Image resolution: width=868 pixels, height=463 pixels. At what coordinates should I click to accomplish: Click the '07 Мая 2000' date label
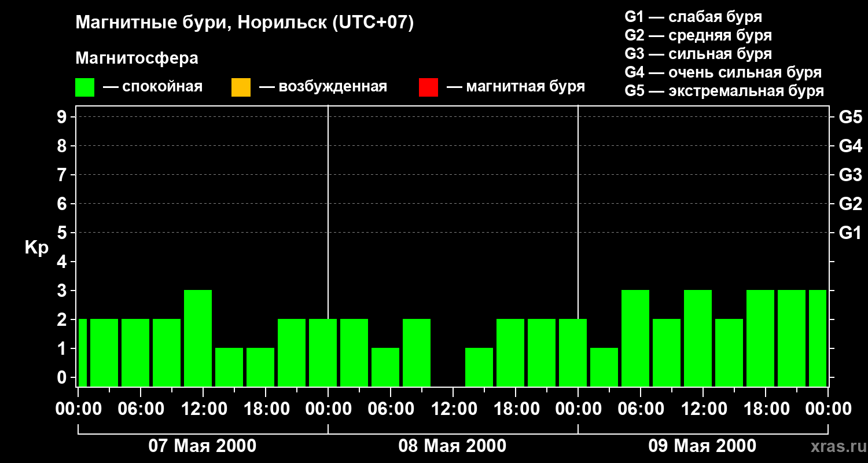pos(203,446)
